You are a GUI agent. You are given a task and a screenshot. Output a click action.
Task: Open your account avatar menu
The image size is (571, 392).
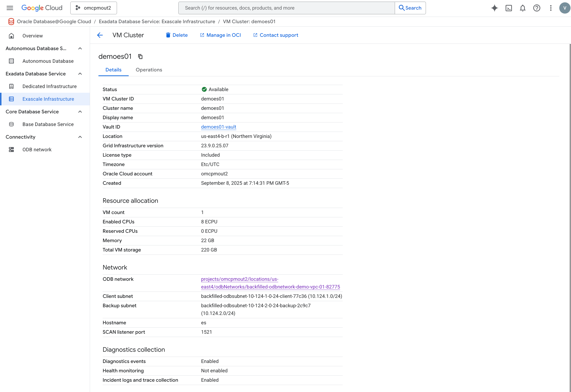click(x=565, y=8)
